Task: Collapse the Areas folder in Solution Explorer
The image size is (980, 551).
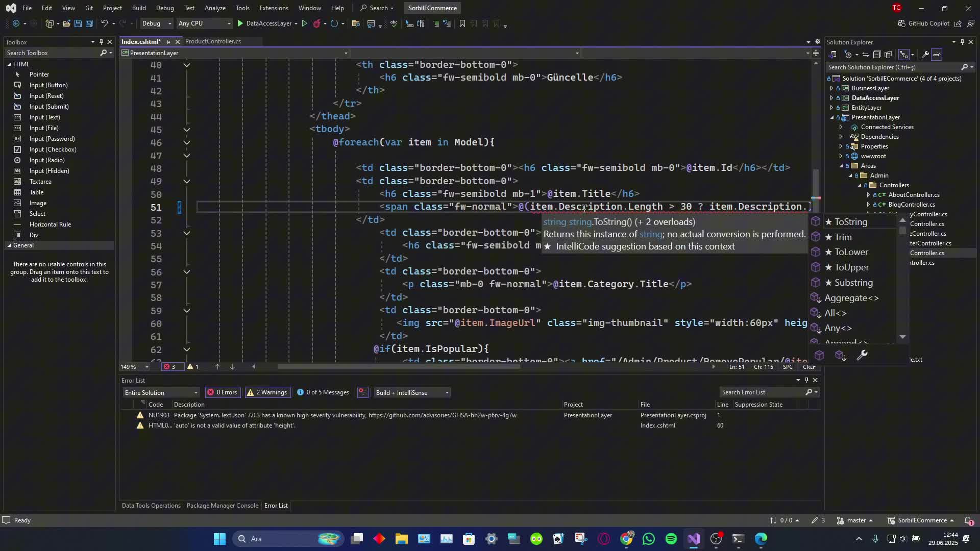Action: point(841,166)
